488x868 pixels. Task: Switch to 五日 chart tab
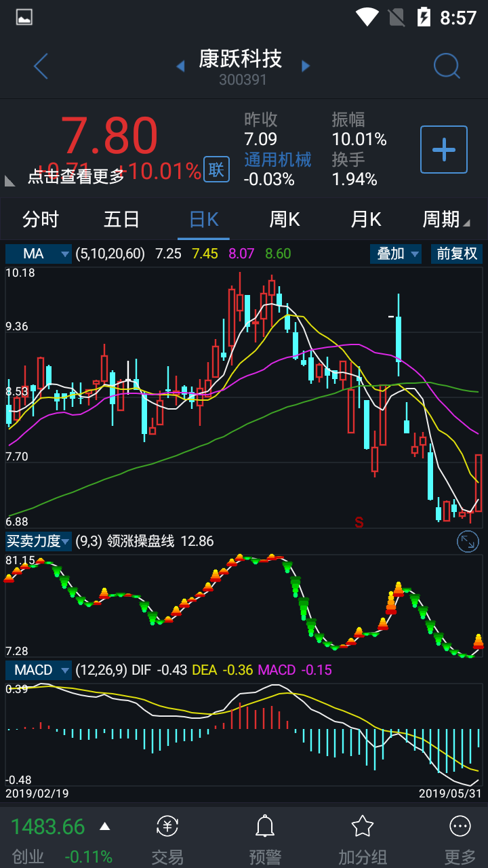pos(122,219)
